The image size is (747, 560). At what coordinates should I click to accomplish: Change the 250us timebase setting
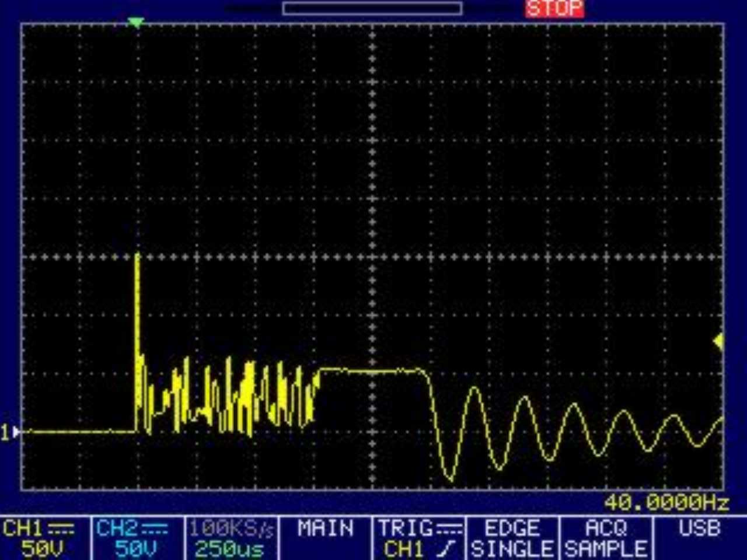[x=229, y=549]
